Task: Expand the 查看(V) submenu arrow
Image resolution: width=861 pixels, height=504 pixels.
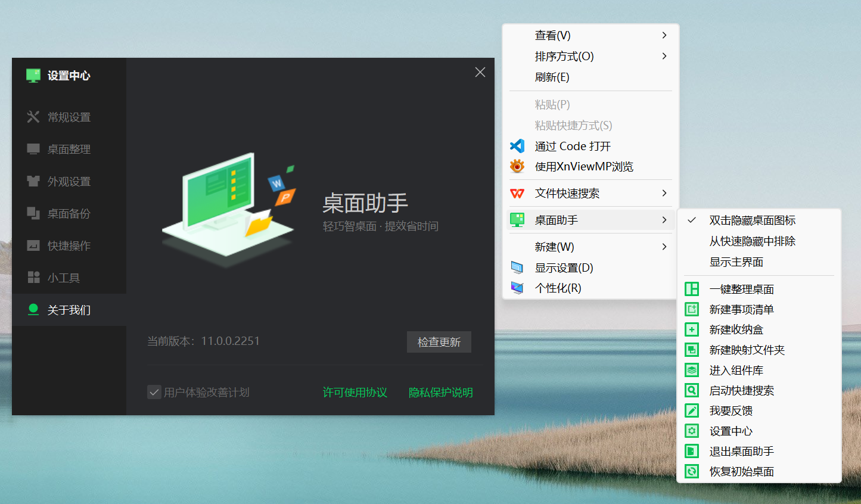Action: (x=664, y=36)
